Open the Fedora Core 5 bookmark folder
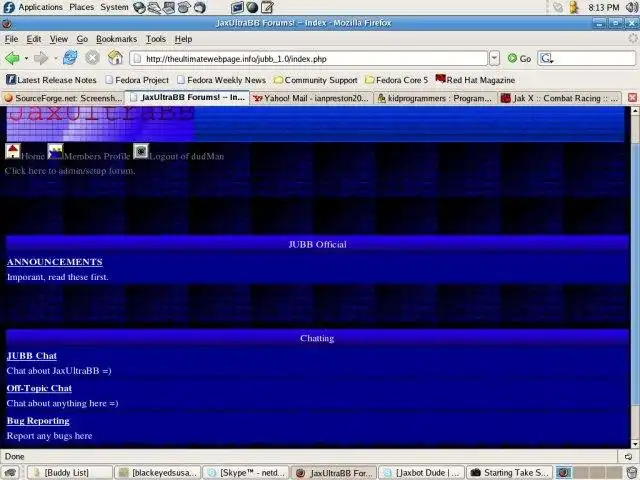640x480 pixels. coord(396,80)
